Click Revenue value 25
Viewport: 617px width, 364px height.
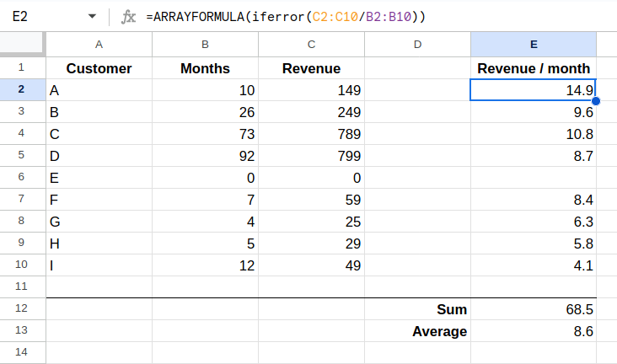coord(312,221)
